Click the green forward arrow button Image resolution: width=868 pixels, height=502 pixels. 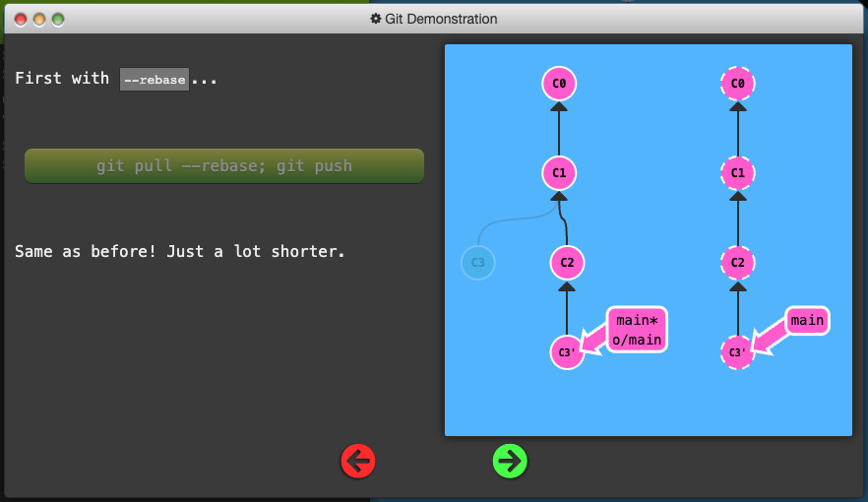click(x=510, y=460)
